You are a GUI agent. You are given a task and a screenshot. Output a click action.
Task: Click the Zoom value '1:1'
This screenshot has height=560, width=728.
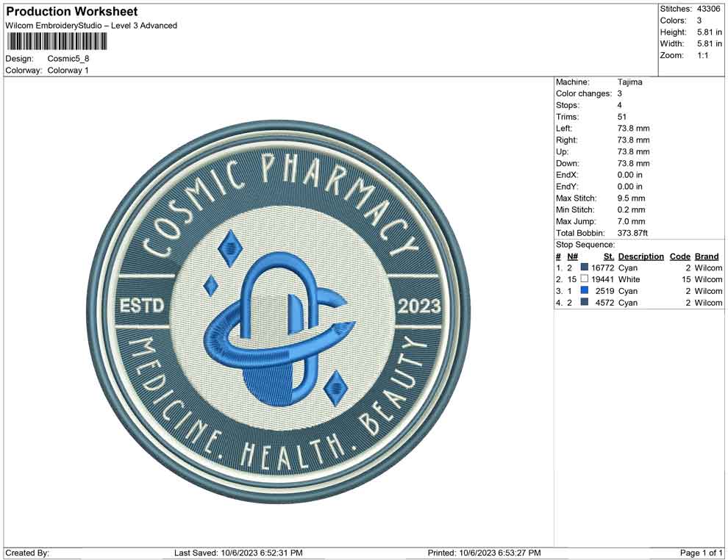click(x=702, y=55)
